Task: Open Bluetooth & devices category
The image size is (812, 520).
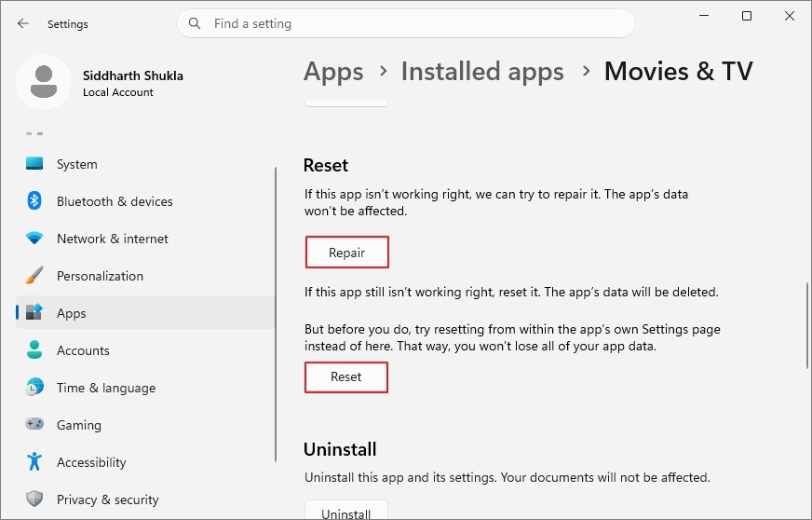Action: pos(145,201)
